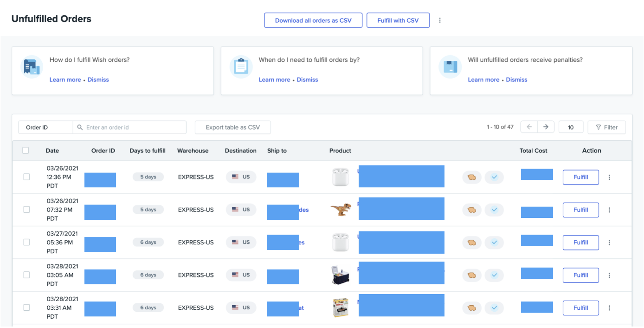The width and height of the screenshot is (644, 328).
Task: Tick the checkbox for the 03/28 03:05 AM order
Action: click(x=26, y=275)
